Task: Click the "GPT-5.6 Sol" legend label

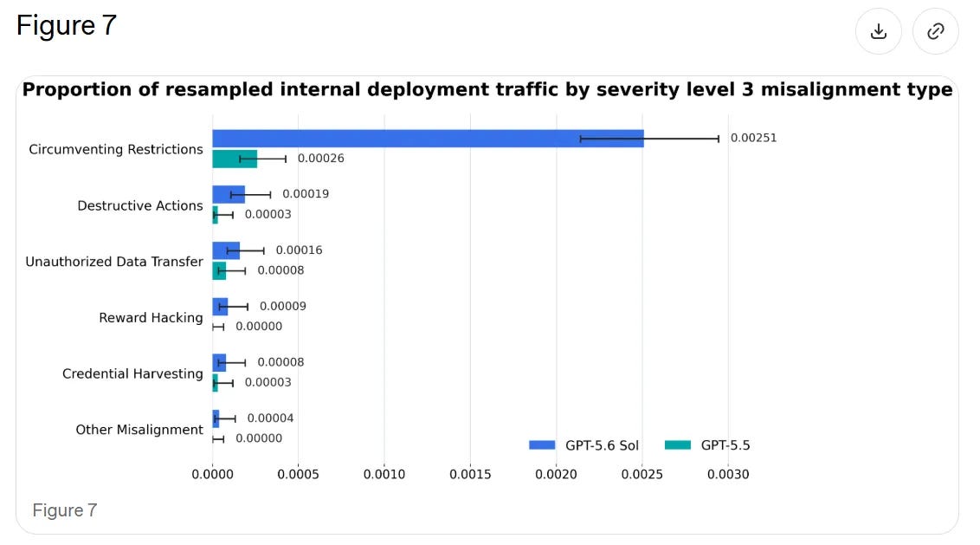Action: 602,445
